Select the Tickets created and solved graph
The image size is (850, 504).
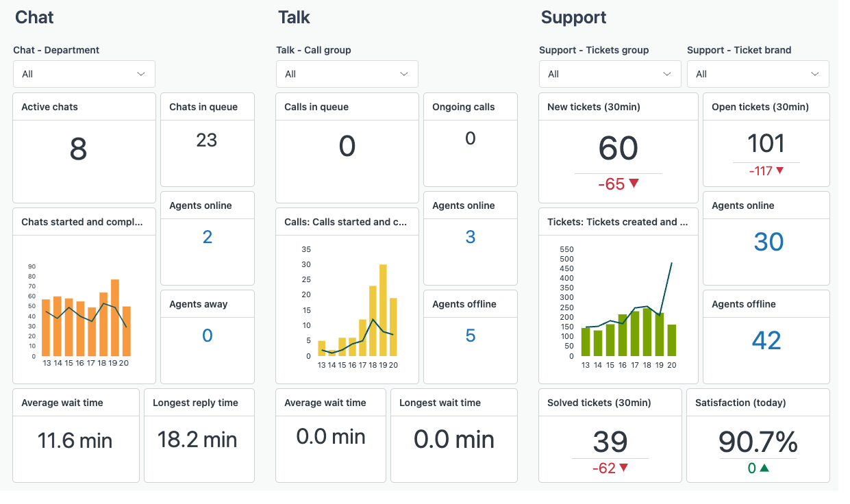618,301
